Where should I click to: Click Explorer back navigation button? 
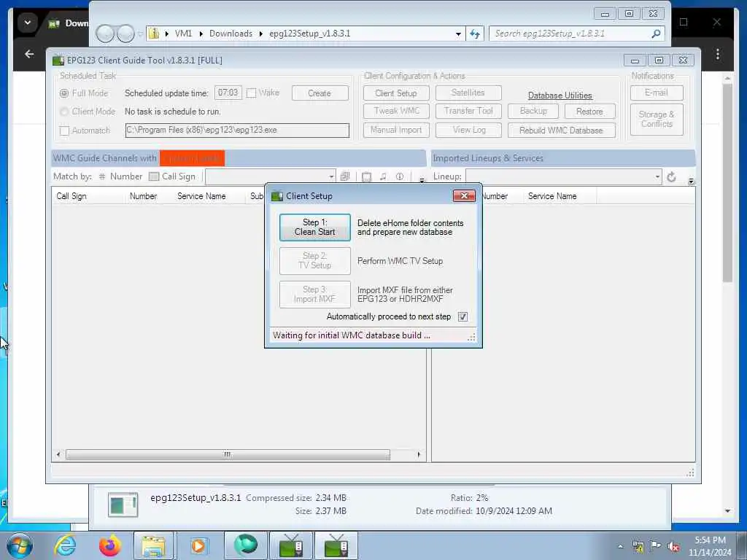point(104,34)
